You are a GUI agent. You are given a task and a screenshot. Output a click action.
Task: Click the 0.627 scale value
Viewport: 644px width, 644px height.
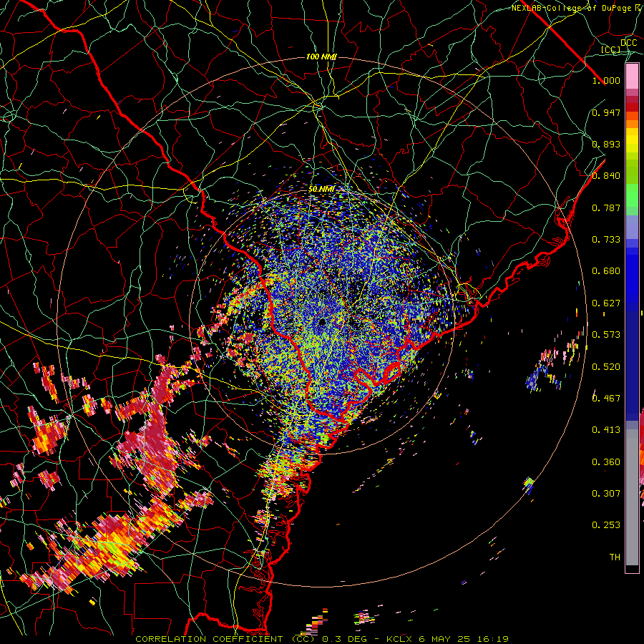point(606,303)
